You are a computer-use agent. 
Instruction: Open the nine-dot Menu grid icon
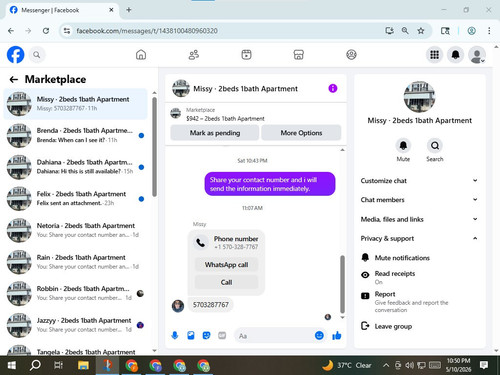434,55
